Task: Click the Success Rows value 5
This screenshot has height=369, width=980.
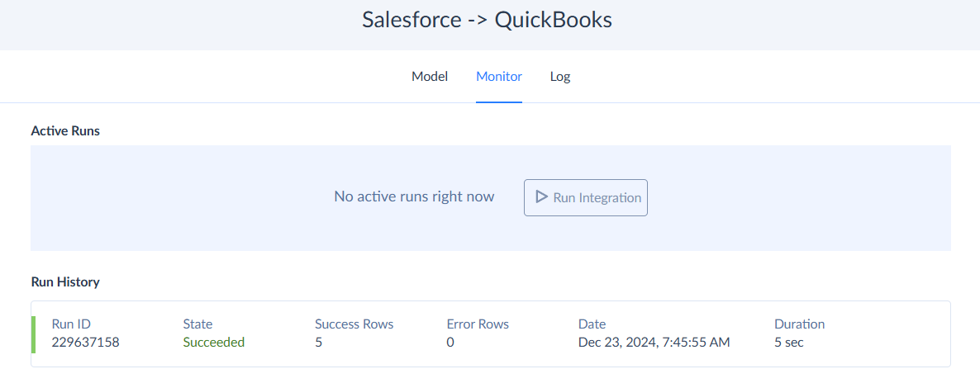Action: point(319,342)
